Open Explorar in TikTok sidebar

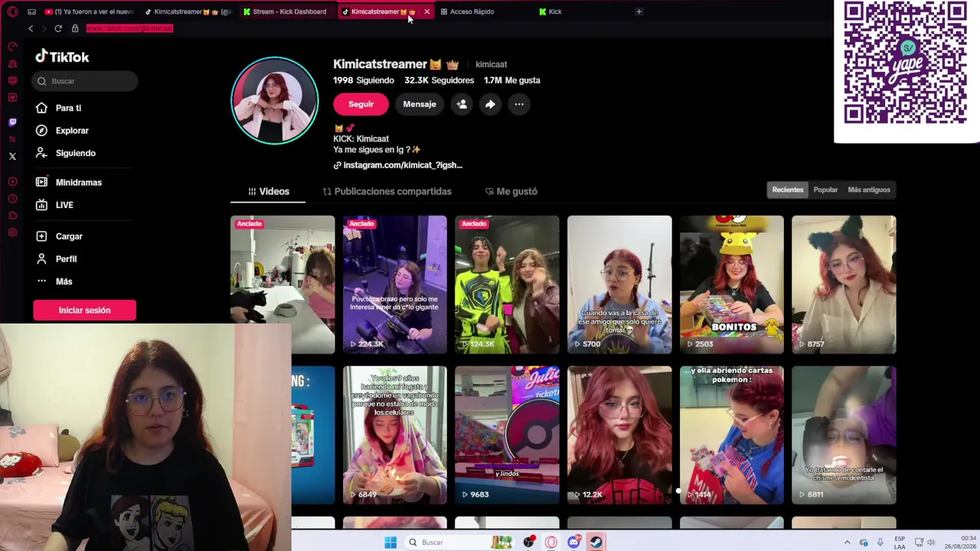point(72,131)
